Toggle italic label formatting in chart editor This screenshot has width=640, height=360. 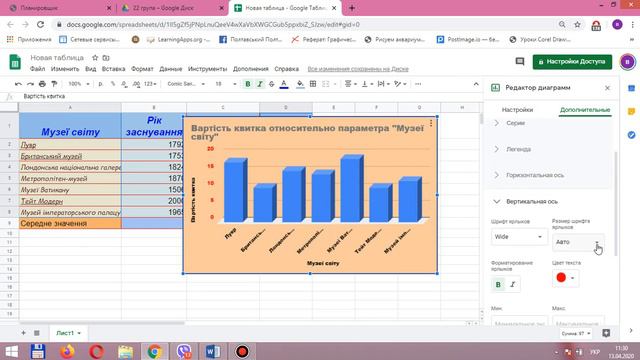[x=513, y=284]
